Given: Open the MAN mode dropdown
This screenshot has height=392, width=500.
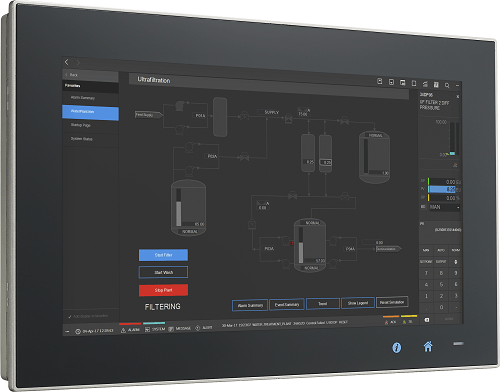Looking at the screenshot, I should coord(445,207).
